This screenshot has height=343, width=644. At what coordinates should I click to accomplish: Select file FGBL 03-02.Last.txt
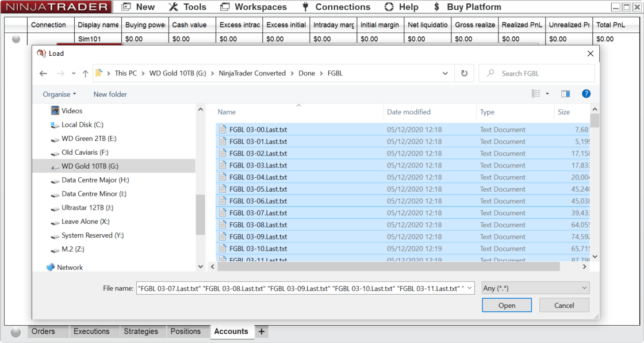click(402, 154)
